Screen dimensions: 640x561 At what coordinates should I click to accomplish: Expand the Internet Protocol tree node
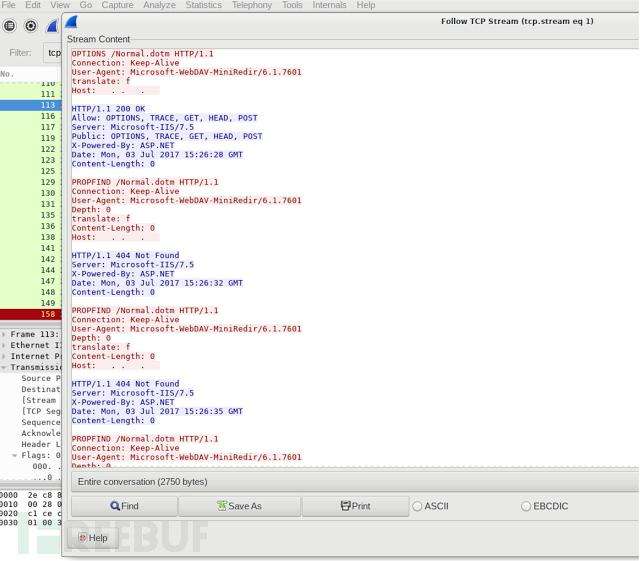click(x=3, y=356)
